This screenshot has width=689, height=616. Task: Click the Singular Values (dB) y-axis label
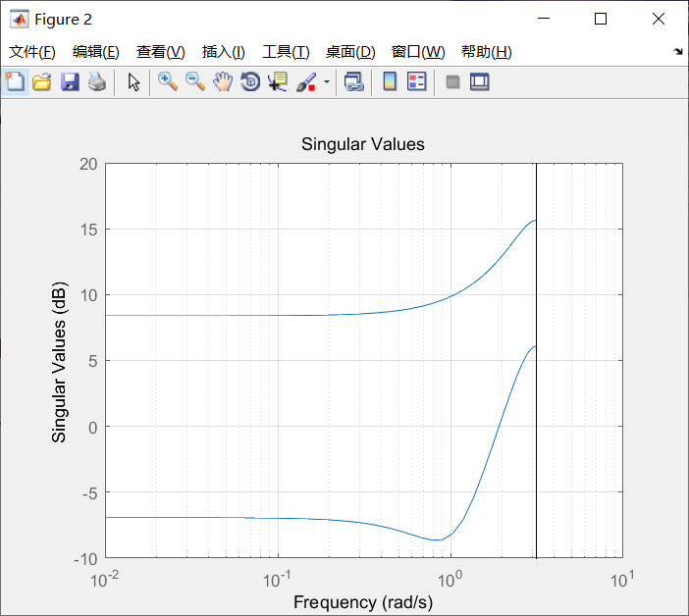click(59, 362)
